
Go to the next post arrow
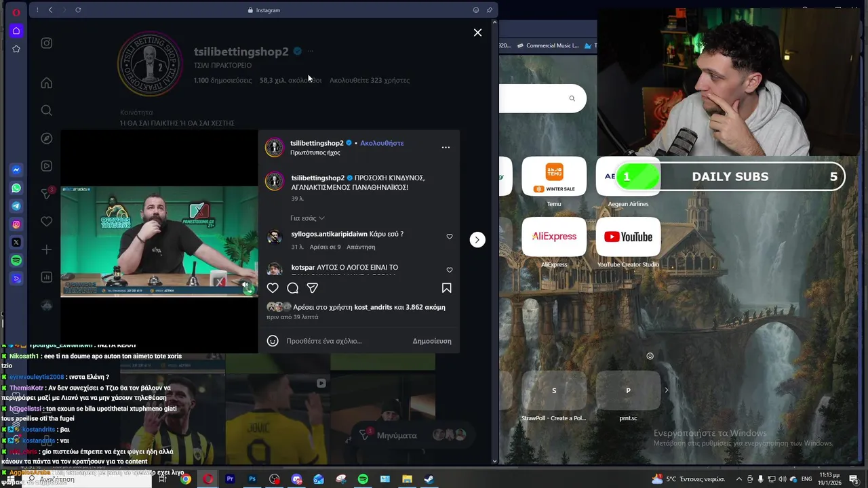(477, 239)
